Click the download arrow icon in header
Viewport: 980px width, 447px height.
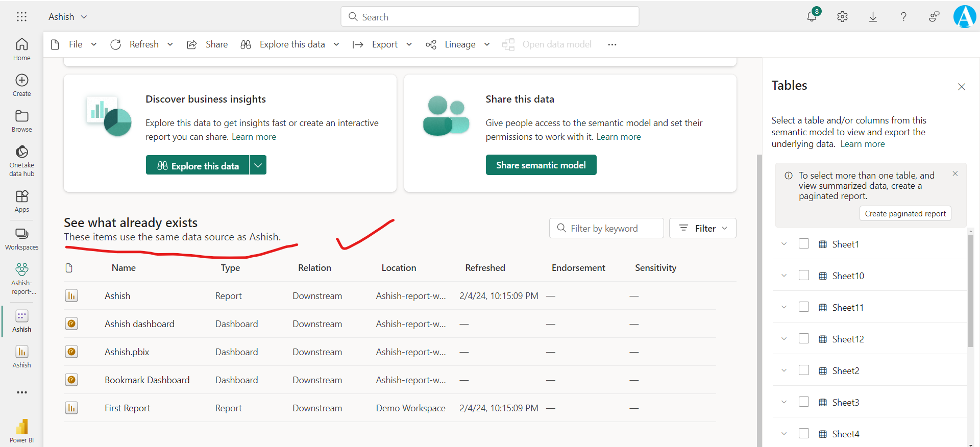pyautogui.click(x=873, y=17)
